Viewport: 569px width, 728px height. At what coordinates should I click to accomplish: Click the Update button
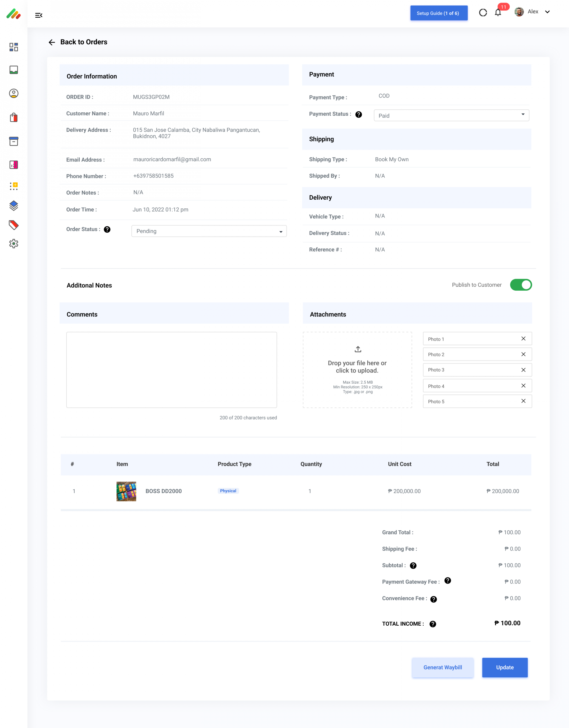[x=504, y=667]
